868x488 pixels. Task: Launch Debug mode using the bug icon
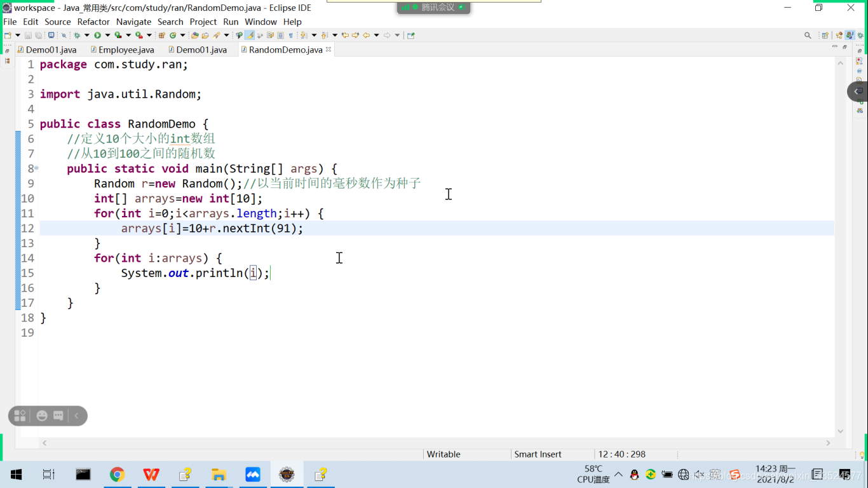[77, 35]
